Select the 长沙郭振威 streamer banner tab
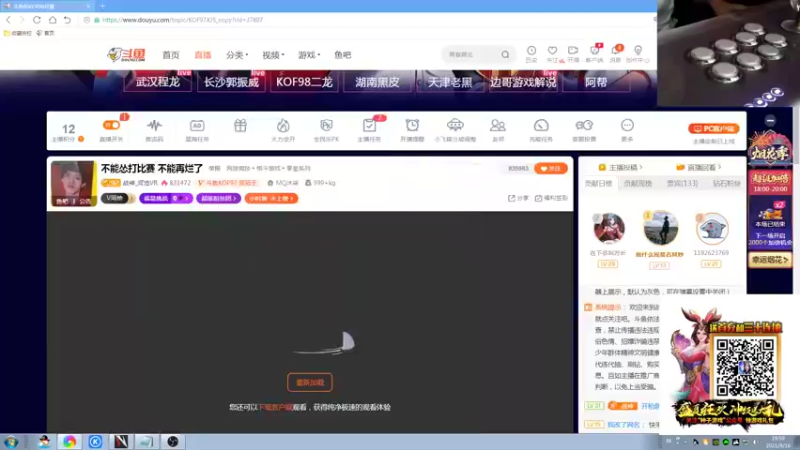Screen dimensions: 800x450 tap(231, 82)
